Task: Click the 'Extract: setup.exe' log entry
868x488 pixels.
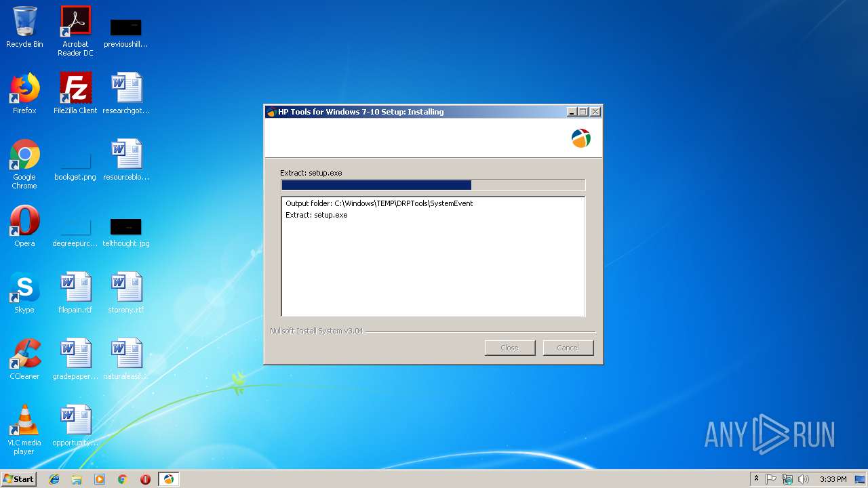Action: 317,215
